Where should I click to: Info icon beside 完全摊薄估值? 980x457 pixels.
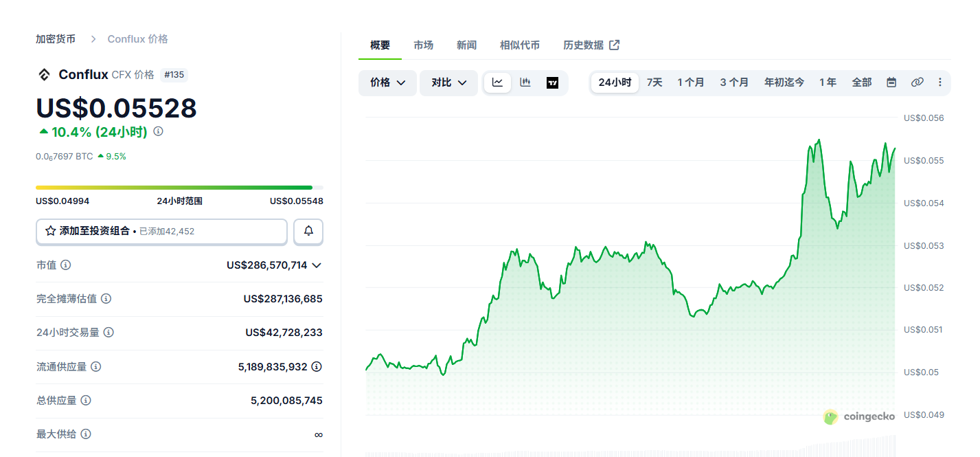pos(106,299)
